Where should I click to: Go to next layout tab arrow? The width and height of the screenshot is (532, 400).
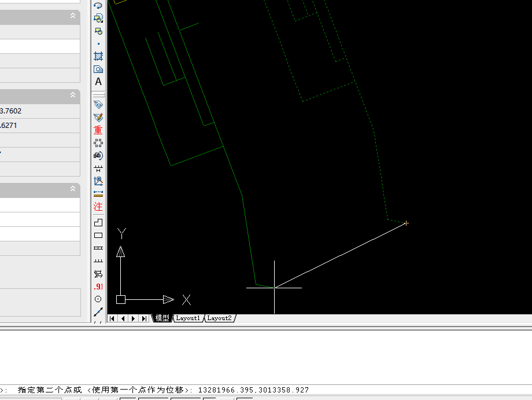tap(134, 318)
